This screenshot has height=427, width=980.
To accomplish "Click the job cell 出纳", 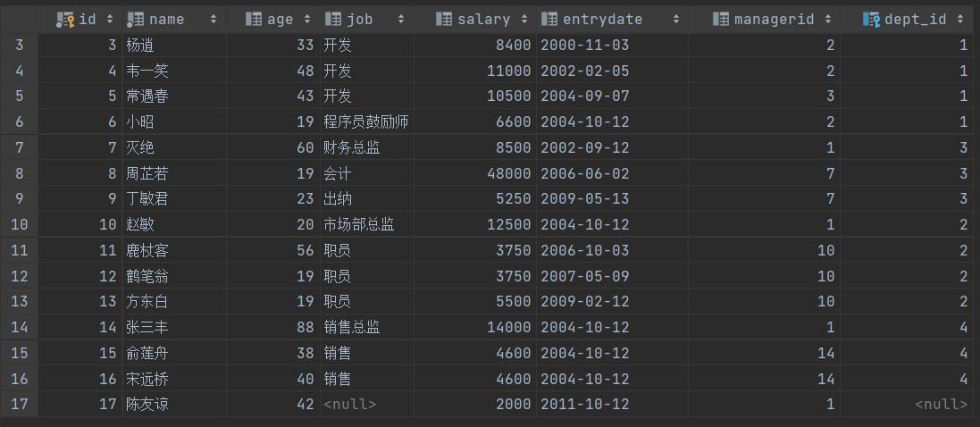I will (x=367, y=199).
